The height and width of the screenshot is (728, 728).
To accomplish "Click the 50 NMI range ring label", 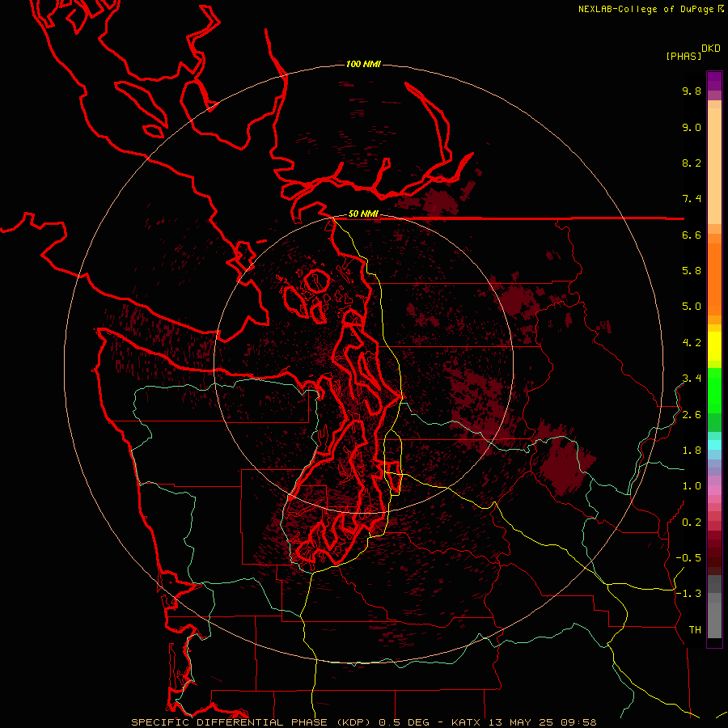I will click(x=363, y=214).
